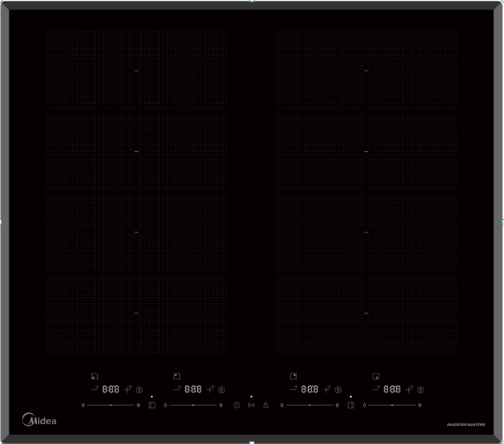Decrease timer with fourth zone's minus button

376,389
